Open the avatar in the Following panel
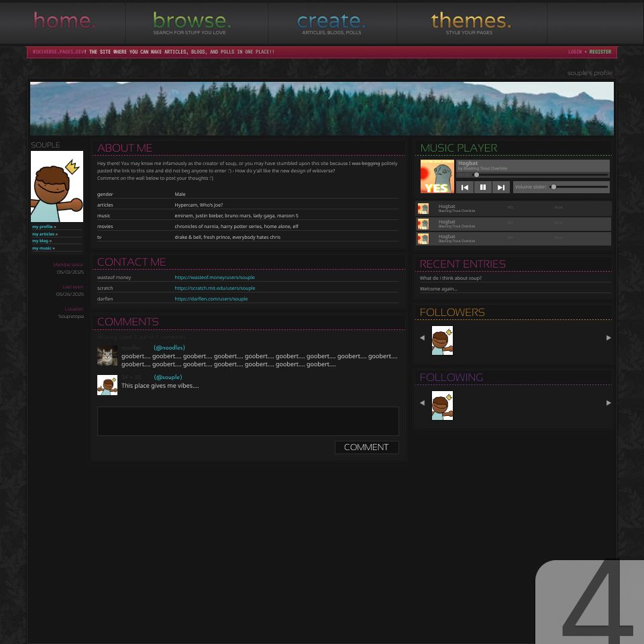 pos(442,405)
